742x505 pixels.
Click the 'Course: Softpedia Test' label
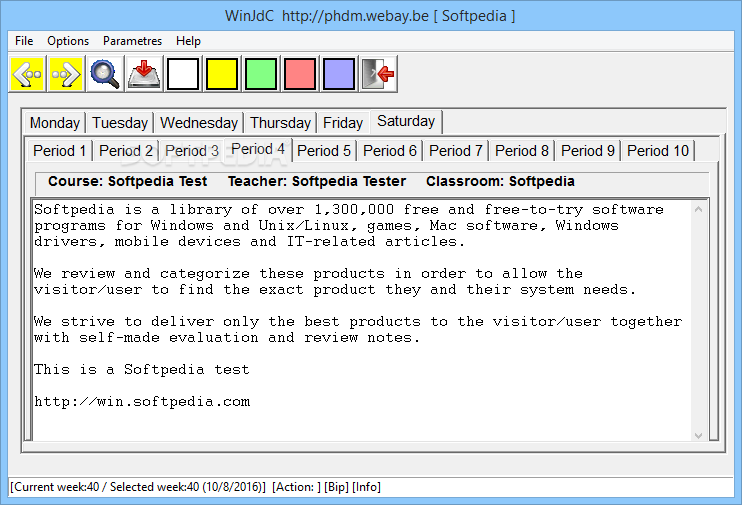click(127, 182)
